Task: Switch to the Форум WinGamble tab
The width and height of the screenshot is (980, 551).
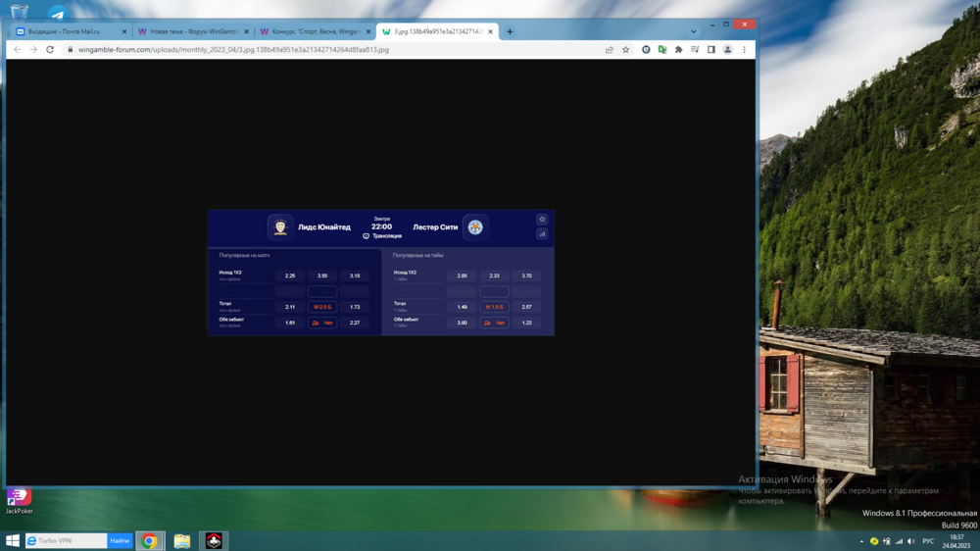Action: point(191,31)
